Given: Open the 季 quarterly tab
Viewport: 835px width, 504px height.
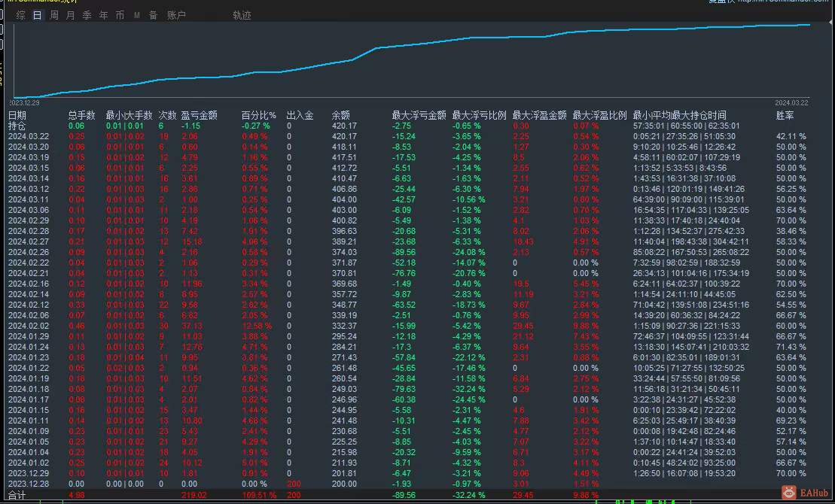Looking at the screenshot, I should pos(87,16).
